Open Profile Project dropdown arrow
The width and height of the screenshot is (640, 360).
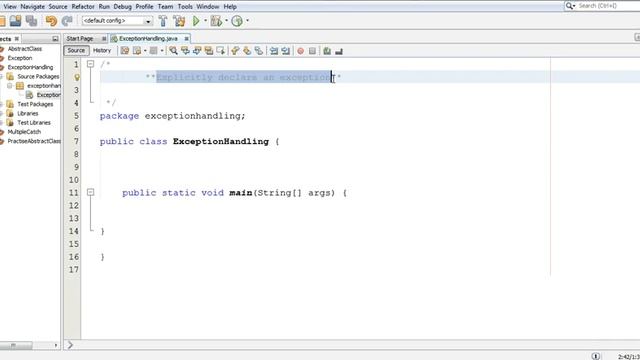(x=247, y=21)
